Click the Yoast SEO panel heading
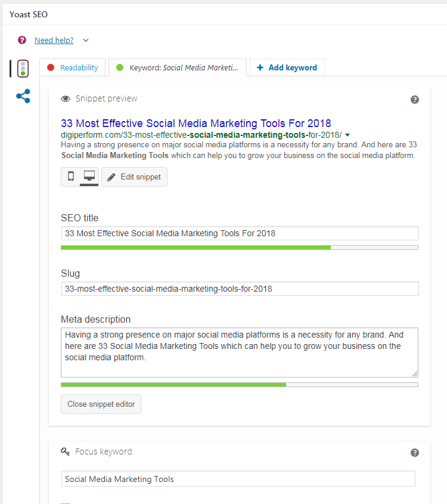The height and width of the screenshot is (504, 447). [x=29, y=14]
